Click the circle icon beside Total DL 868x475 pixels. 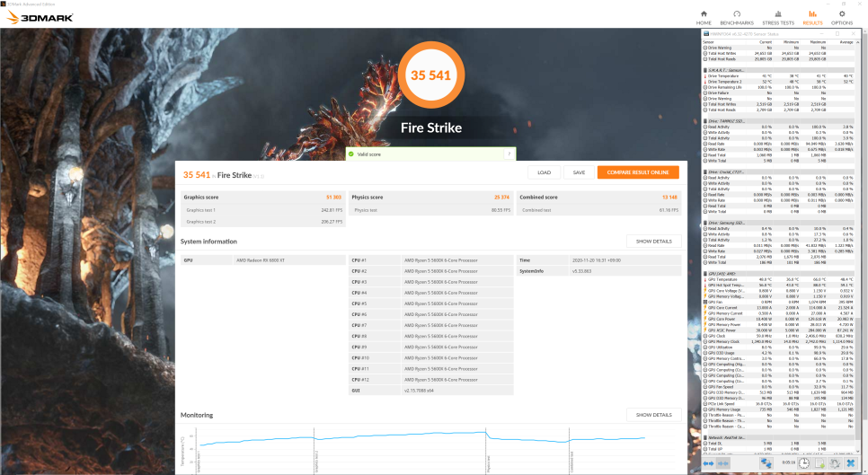click(x=705, y=443)
